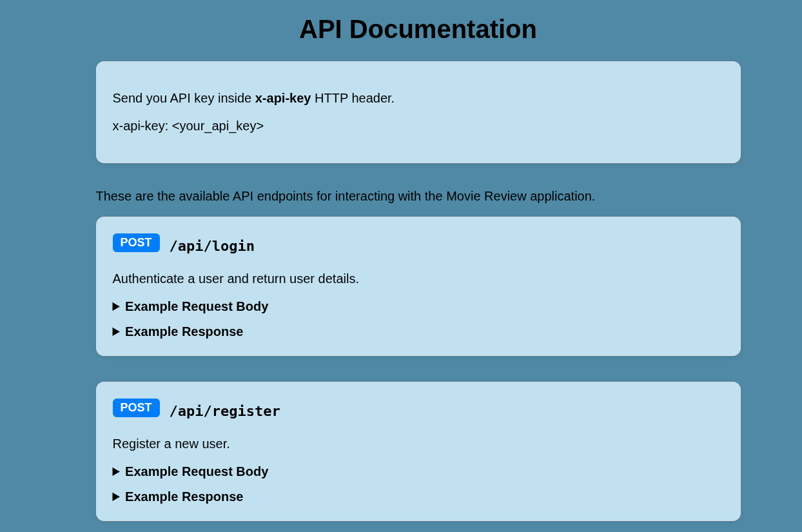Click the POST badge for /api/register
The width and height of the screenshot is (802, 532).
(136, 408)
